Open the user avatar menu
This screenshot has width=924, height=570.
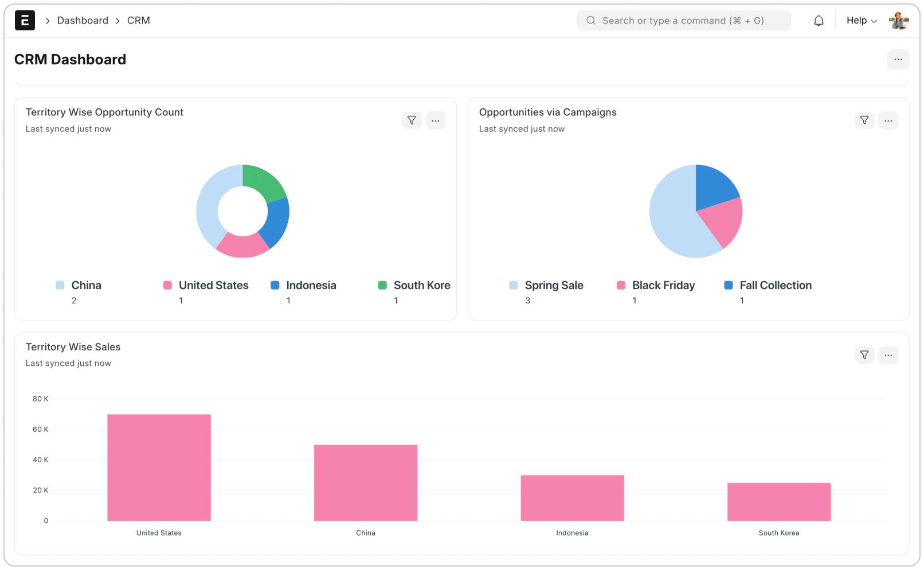[x=898, y=21]
